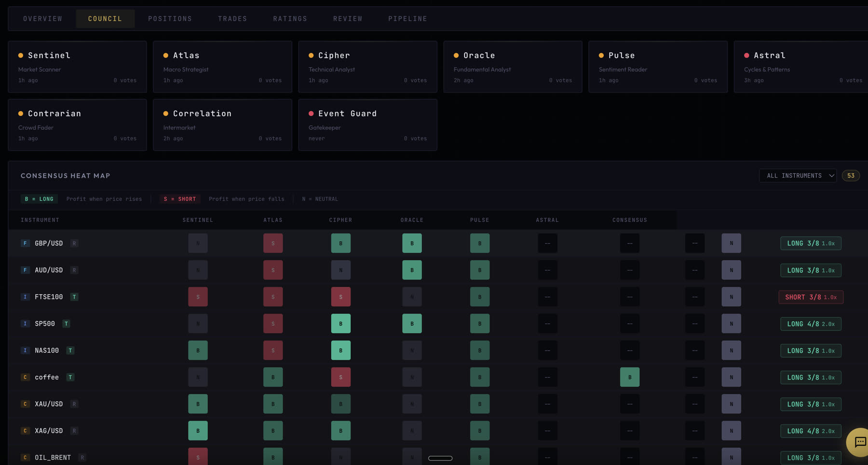The image size is (868, 465).
Task: Switch to the Review tab
Action: tap(348, 19)
